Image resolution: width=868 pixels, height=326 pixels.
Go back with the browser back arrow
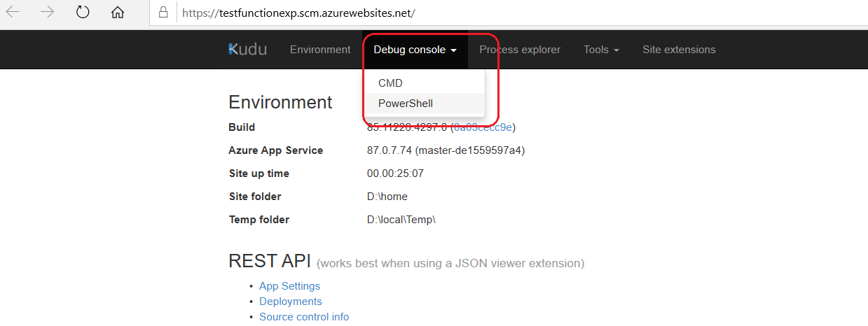pos(13,13)
